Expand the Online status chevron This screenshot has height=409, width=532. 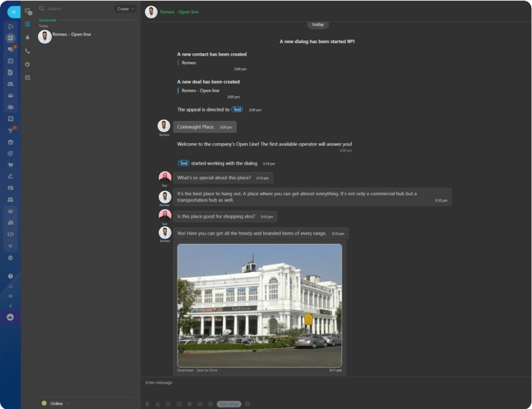click(67, 403)
